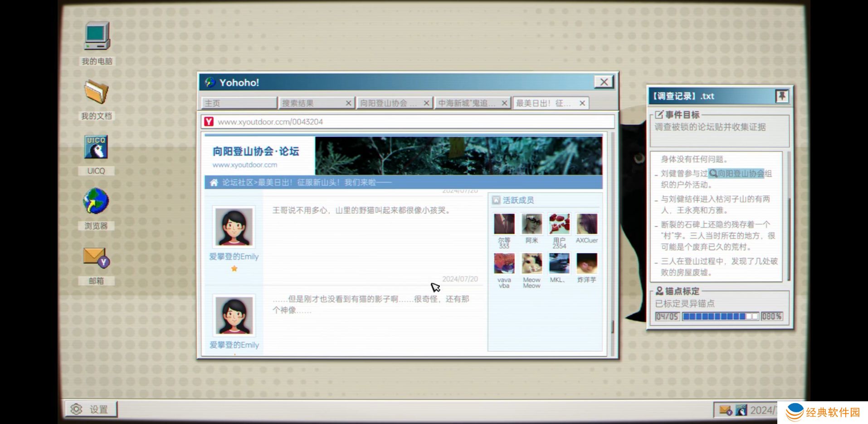Image resolution: width=868 pixels, height=424 pixels.
Task: Open member 用户2354's avatar
Action: [x=559, y=224]
